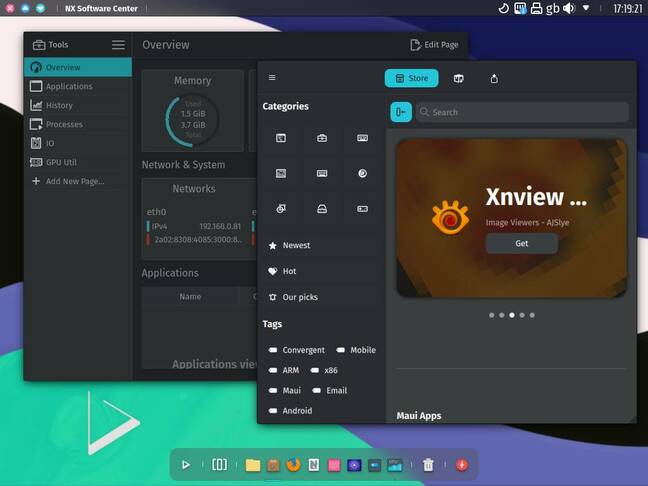Viewport: 648px width, 486px height.
Task: Switch to the Store tab
Action: [411, 78]
